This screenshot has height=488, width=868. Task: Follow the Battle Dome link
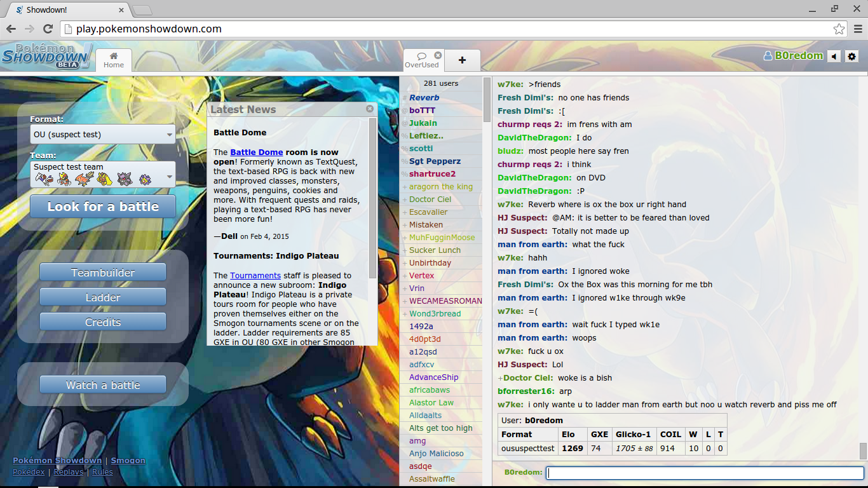pyautogui.click(x=256, y=152)
